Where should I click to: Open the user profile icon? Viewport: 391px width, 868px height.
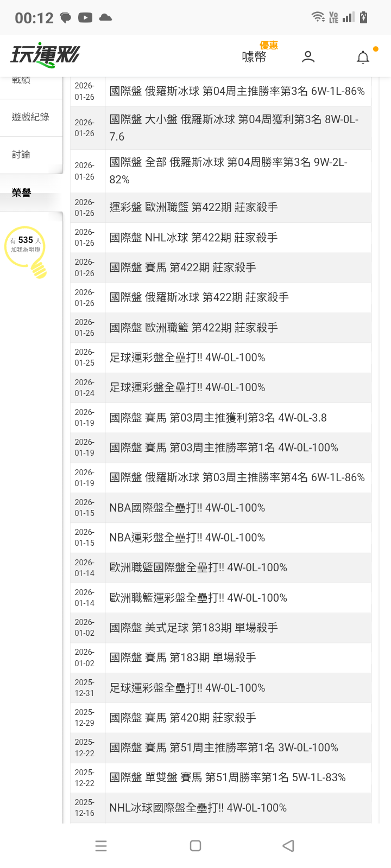pos(308,56)
